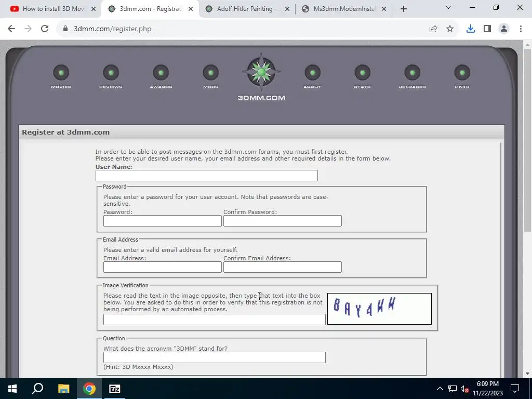Viewport: 532px width, 399px height.
Task: Focus the address bar URL
Action: [x=112, y=29]
